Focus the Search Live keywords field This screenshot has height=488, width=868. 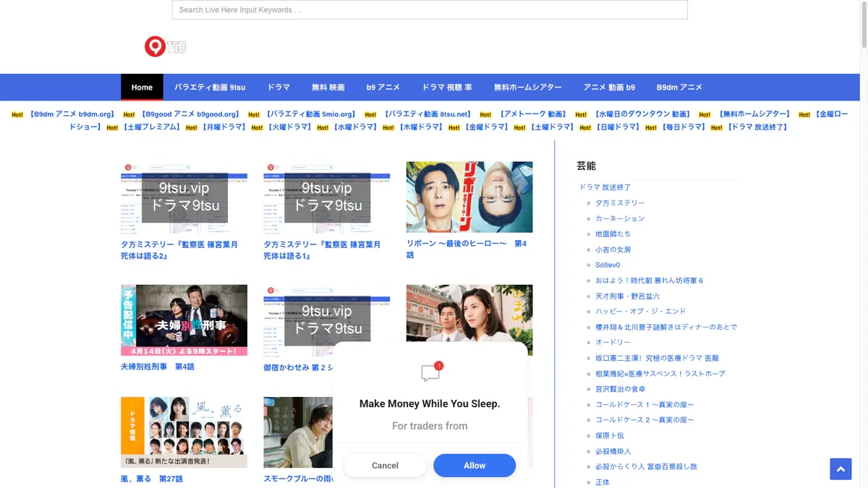[x=430, y=10]
